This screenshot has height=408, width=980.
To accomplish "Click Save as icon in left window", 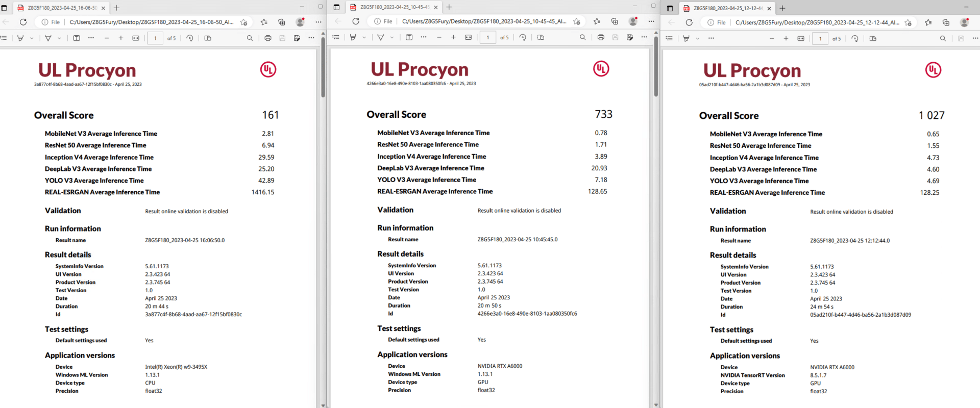I will 297,38.
